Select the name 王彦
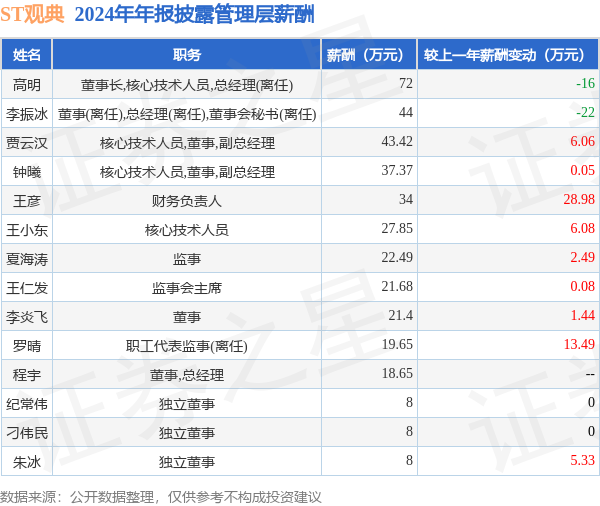This screenshot has width=600, height=506. click(x=27, y=201)
